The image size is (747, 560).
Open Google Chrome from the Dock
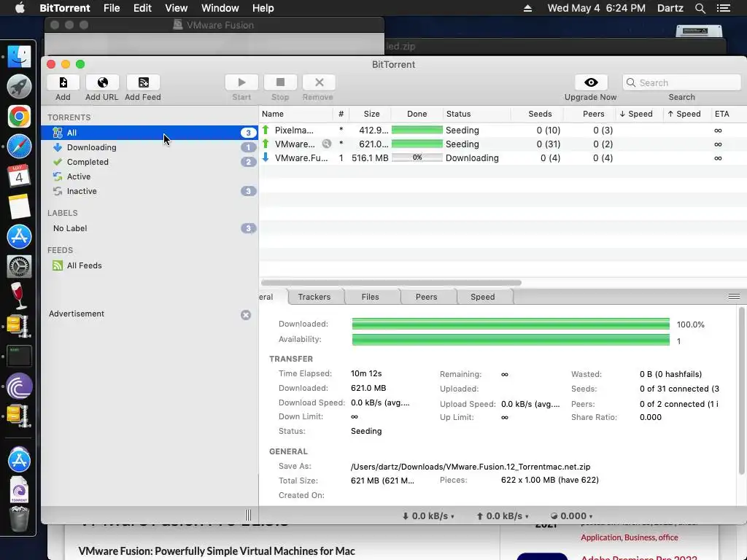(x=19, y=117)
